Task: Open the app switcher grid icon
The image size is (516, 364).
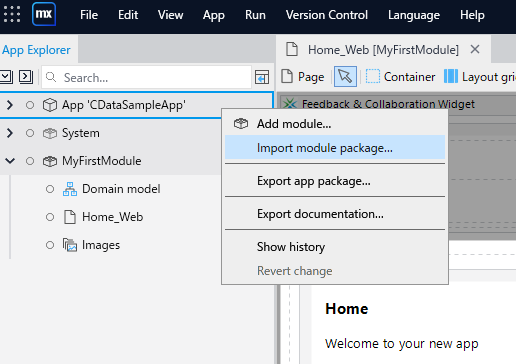Action: [12, 14]
